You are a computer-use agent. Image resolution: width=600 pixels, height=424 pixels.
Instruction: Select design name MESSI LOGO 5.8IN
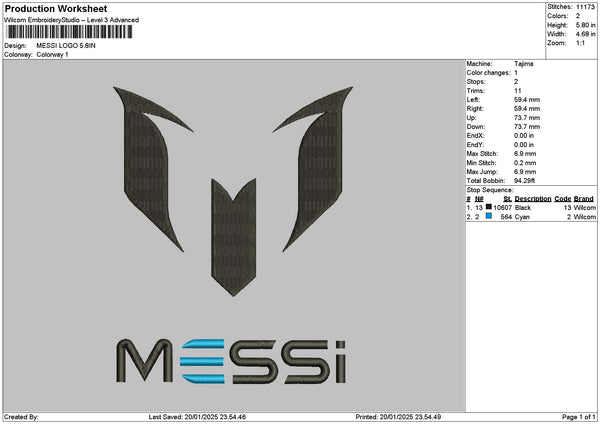[x=66, y=46]
